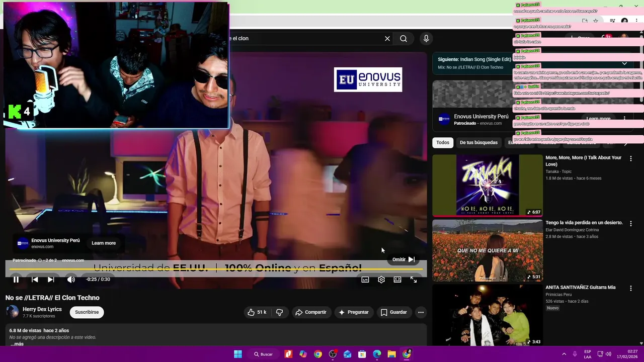Click the YouTube search magnifier button
The height and width of the screenshot is (362, 644).
coord(404,39)
